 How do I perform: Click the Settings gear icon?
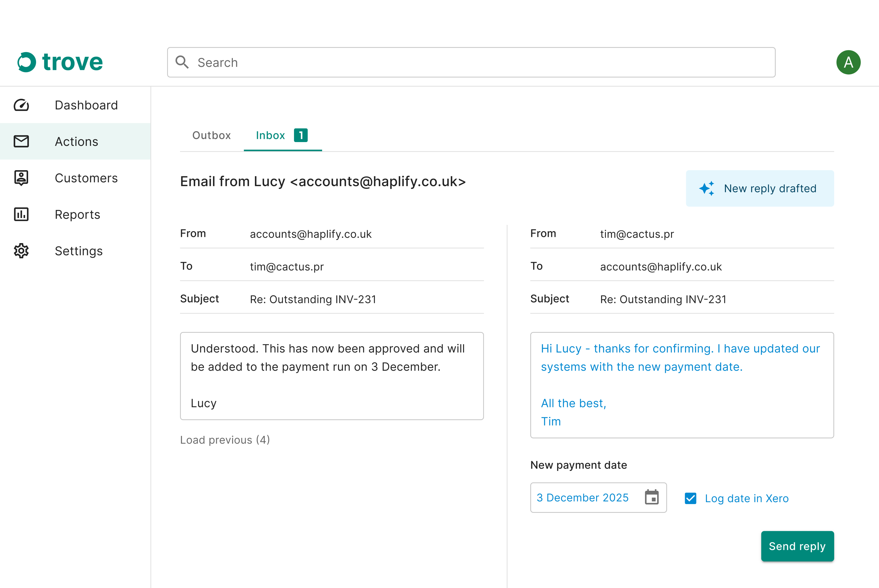(x=21, y=250)
